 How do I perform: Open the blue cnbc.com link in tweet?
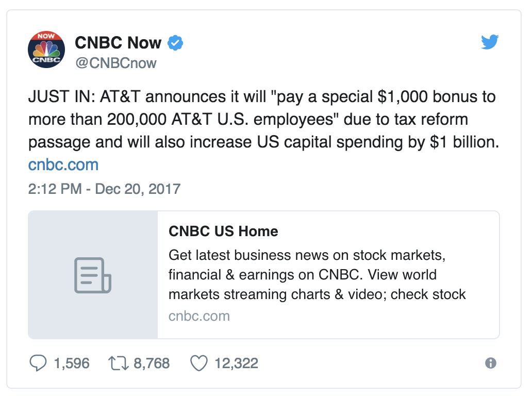(x=63, y=165)
